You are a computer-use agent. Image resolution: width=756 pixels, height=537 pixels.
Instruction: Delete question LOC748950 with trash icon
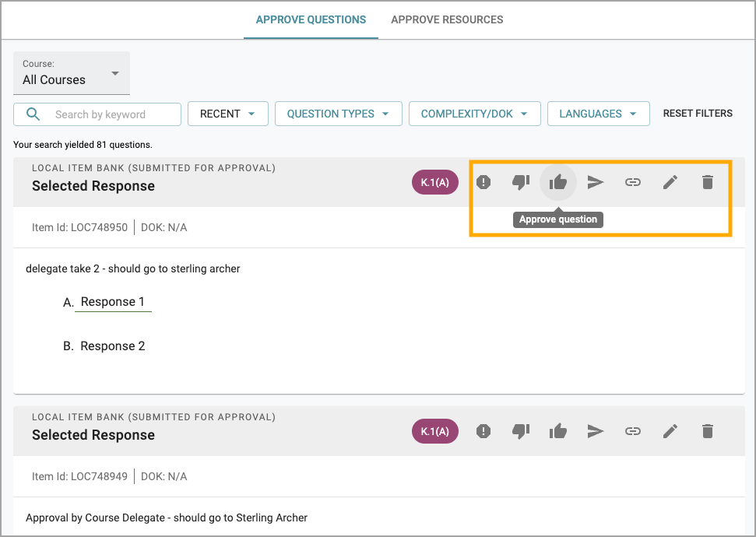point(707,182)
